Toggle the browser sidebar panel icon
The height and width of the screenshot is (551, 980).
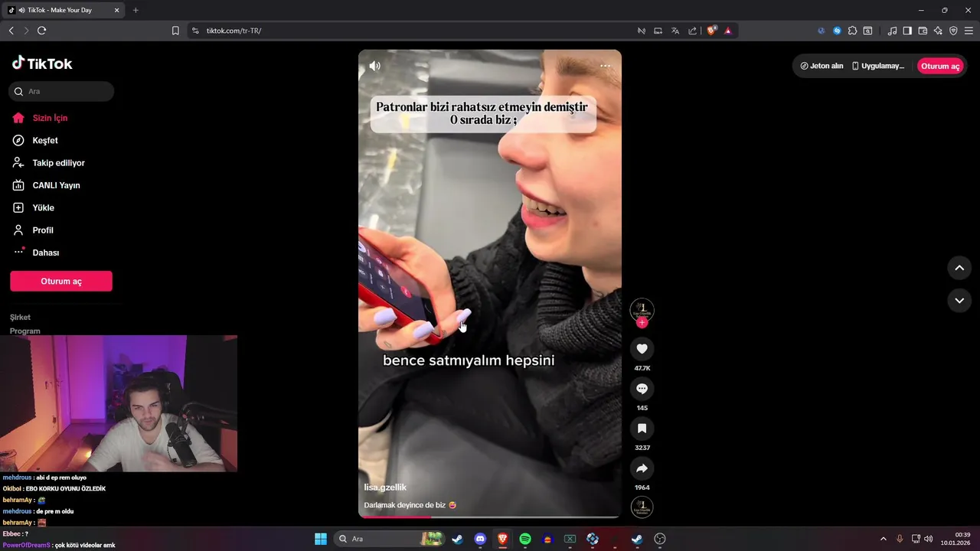click(x=907, y=31)
